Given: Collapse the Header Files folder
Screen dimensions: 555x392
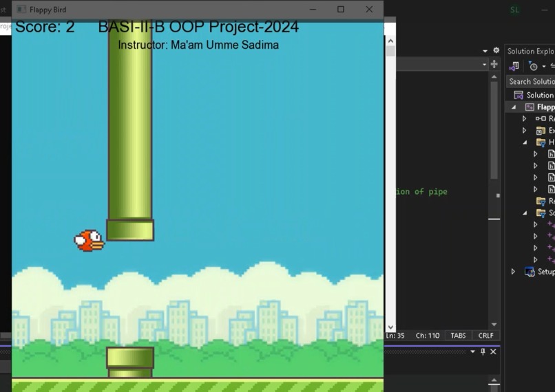Looking at the screenshot, I should point(525,142).
